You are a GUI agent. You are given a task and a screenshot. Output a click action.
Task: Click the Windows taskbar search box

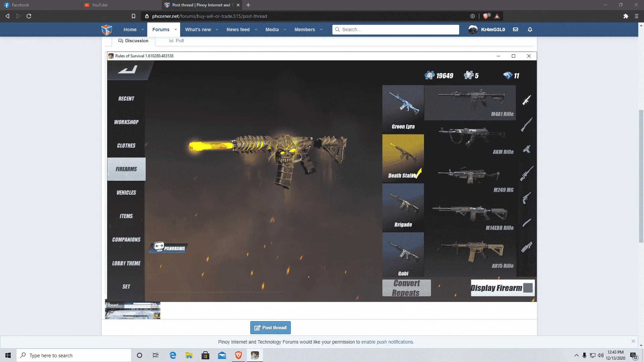74,355
